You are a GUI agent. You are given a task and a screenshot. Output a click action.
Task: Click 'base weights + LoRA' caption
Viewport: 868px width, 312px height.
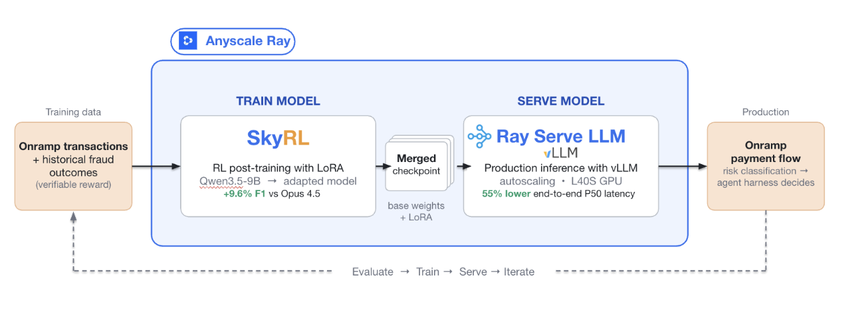(x=416, y=211)
